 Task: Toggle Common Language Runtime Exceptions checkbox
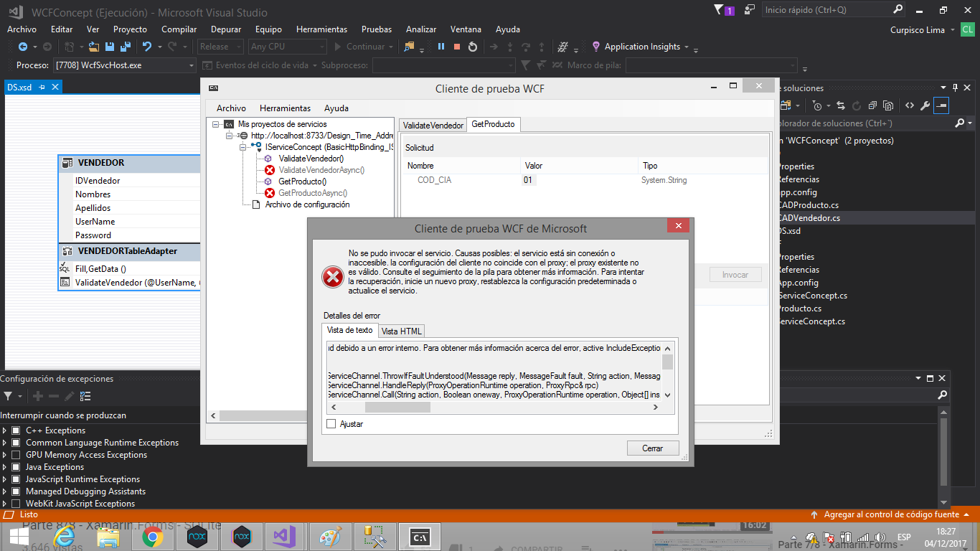pyautogui.click(x=16, y=443)
